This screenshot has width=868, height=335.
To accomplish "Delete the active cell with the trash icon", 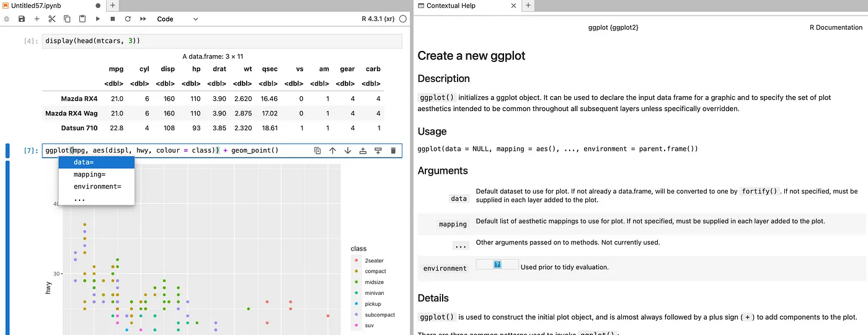I will 393,150.
